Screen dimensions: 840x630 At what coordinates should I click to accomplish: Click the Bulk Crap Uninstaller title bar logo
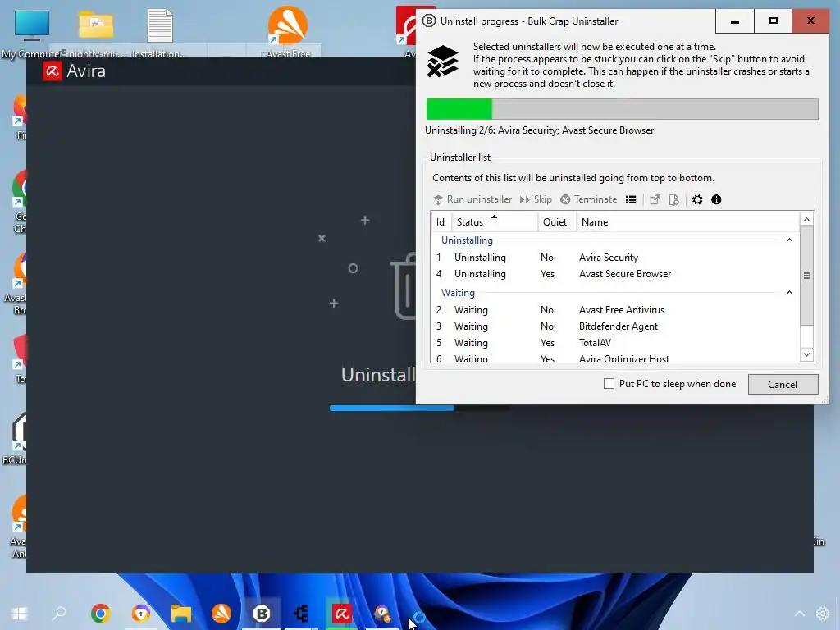point(429,21)
